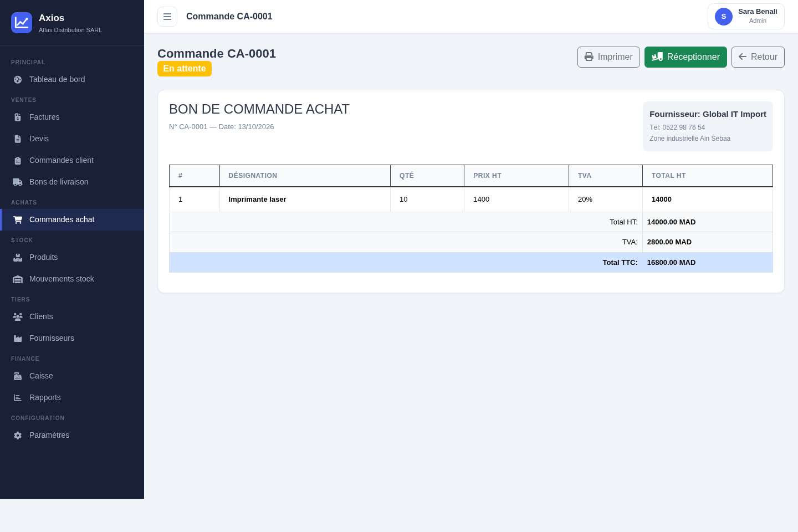Click the Caisse cash register icon
Screen dimensions: 798x532
pyautogui.click(x=18, y=376)
